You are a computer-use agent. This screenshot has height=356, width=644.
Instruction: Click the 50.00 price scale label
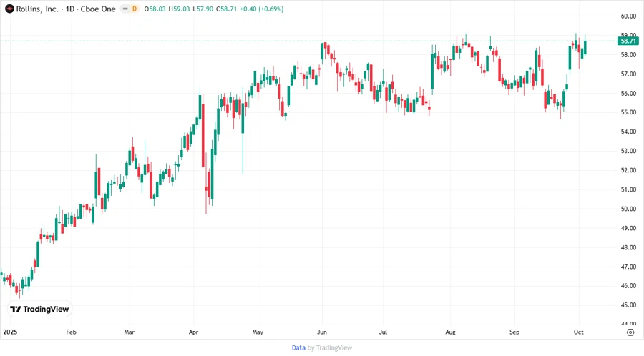click(628, 209)
